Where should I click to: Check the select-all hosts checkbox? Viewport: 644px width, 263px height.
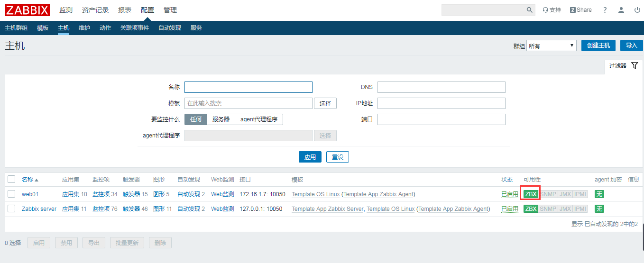click(x=11, y=179)
